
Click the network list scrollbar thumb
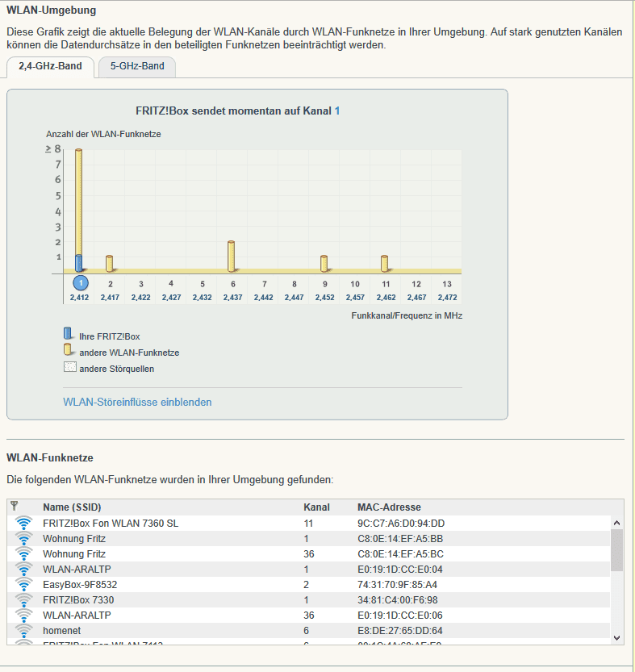(616, 550)
